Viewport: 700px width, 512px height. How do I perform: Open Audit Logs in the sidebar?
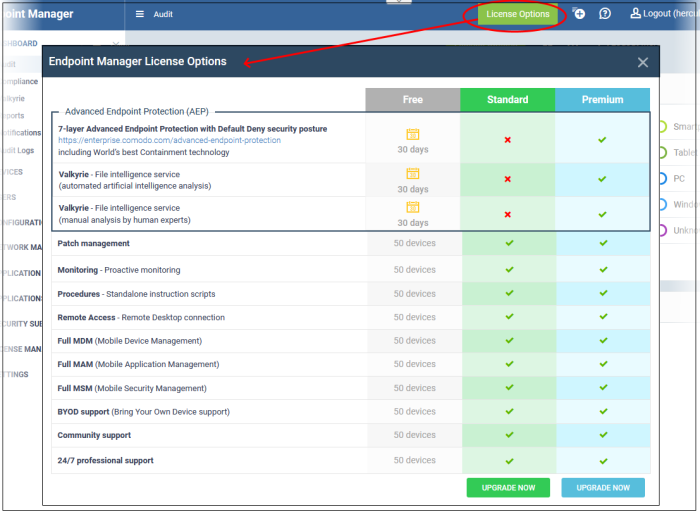(19, 150)
